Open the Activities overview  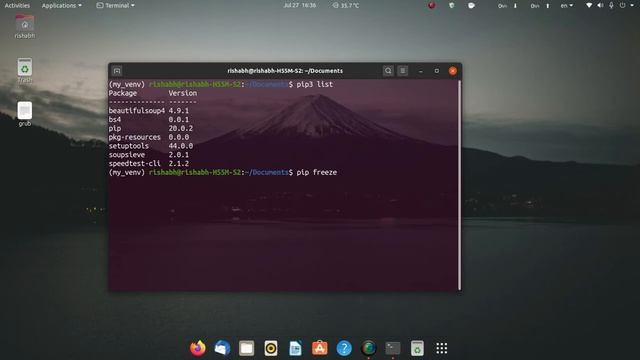[17, 5]
